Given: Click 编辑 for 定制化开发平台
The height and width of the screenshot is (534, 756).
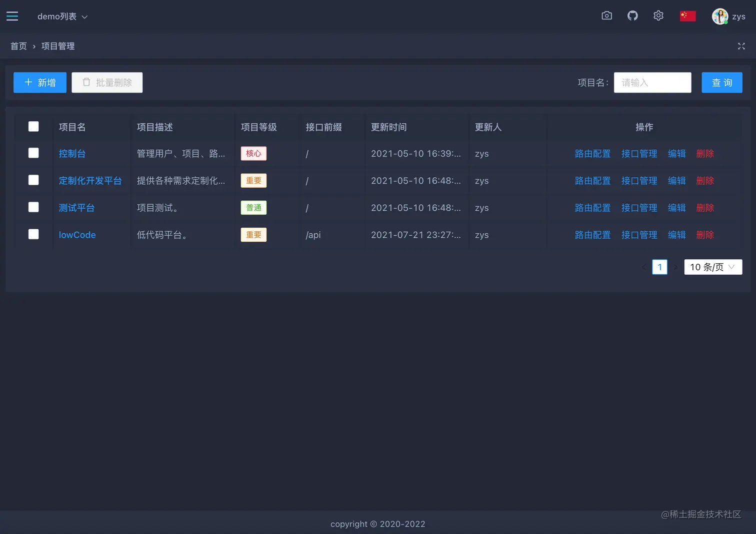Looking at the screenshot, I should point(677,181).
